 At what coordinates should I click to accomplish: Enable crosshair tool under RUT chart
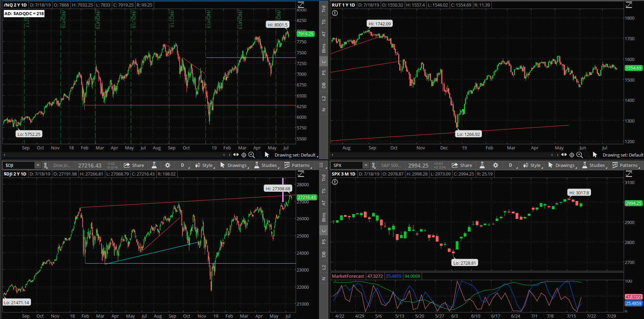(x=572, y=155)
